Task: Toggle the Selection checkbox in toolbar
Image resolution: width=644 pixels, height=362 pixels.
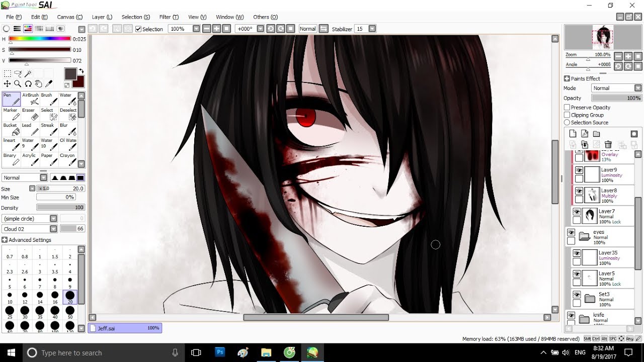Action: coord(138,29)
